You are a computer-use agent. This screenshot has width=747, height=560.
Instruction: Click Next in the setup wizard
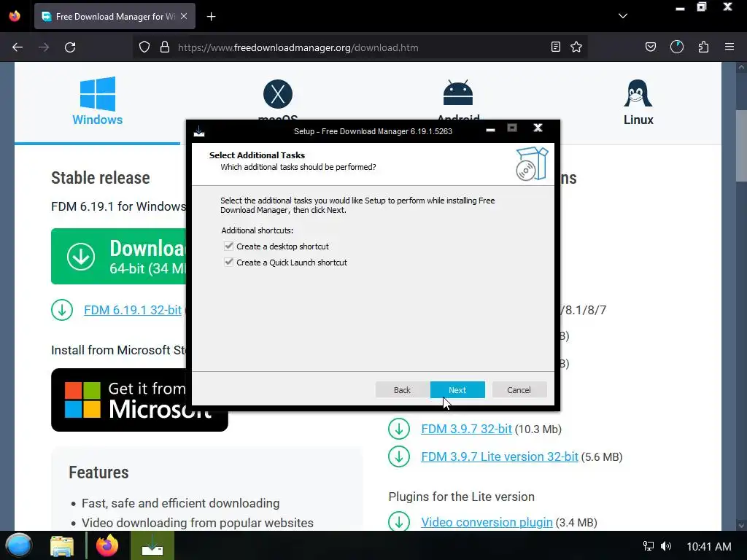click(457, 390)
